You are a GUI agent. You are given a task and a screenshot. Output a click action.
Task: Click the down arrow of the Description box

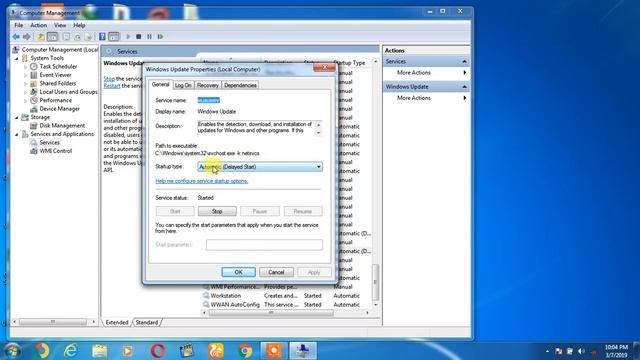(319, 133)
